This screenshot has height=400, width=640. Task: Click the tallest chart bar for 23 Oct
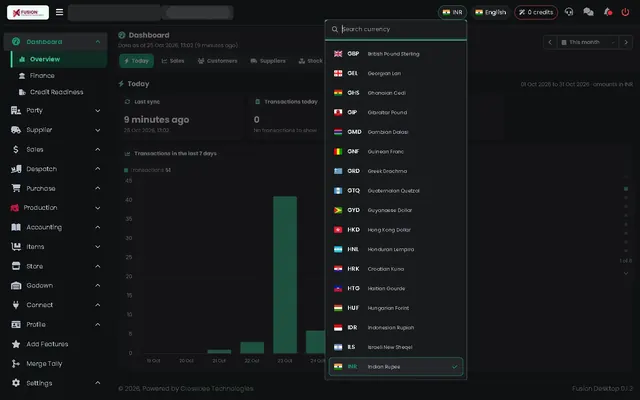tap(285, 275)
